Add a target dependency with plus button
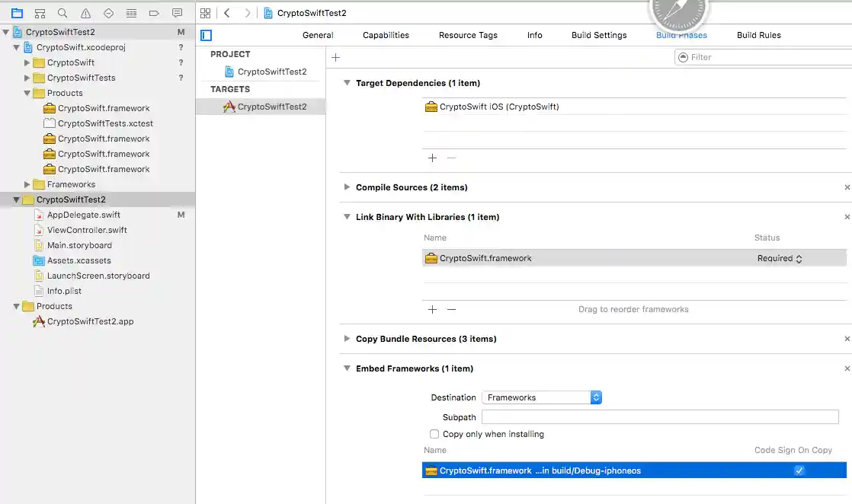 (x=433, y=158)
